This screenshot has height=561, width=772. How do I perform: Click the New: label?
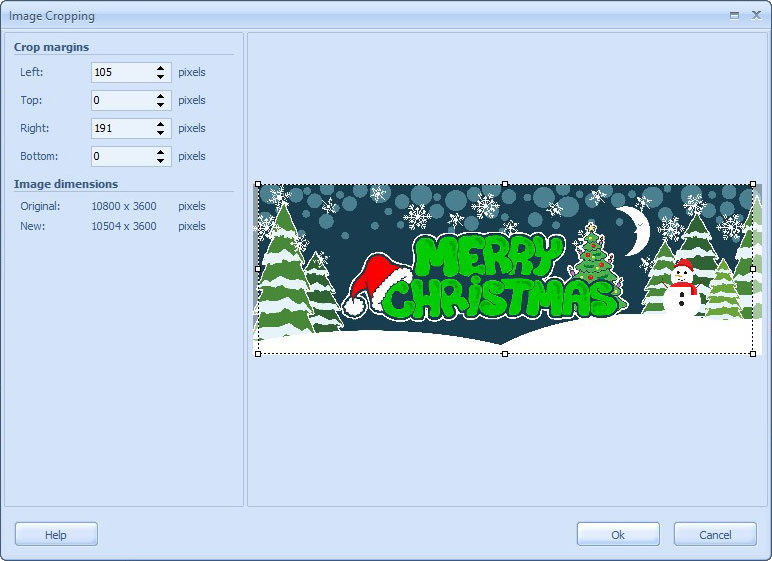32,226
